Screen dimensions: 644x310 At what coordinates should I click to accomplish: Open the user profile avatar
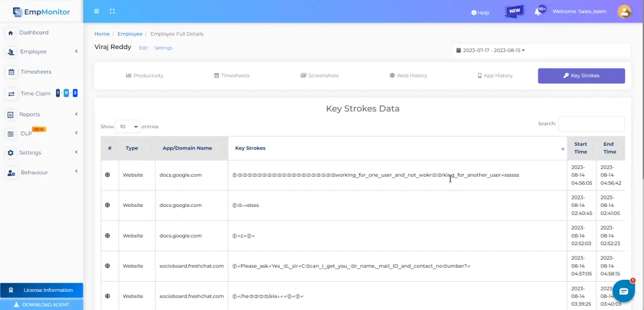624,11
